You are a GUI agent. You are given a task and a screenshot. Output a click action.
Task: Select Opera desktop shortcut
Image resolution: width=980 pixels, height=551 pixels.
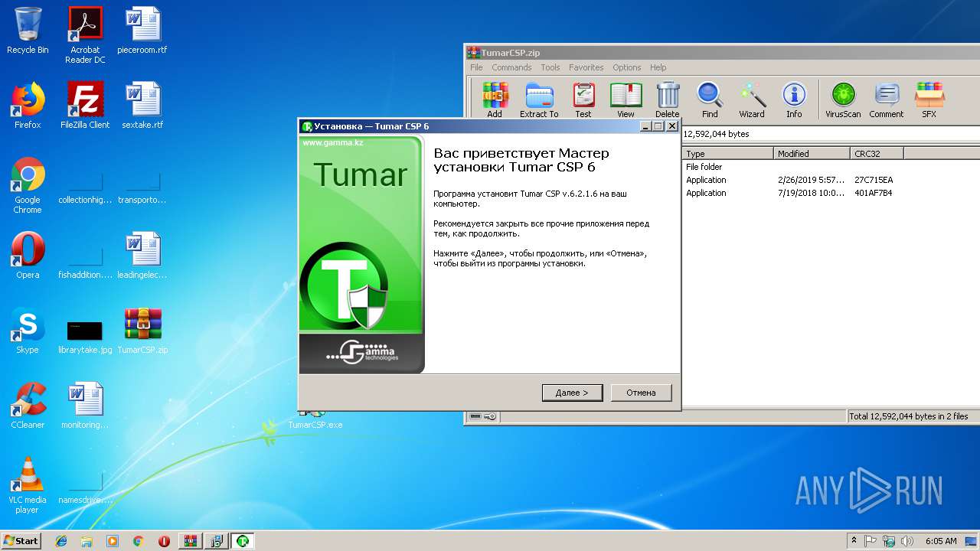tap(28, 256)
